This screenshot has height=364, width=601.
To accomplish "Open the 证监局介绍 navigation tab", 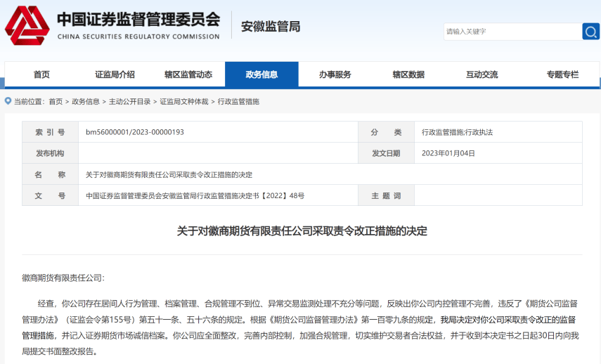I will [x=115, y=74].
